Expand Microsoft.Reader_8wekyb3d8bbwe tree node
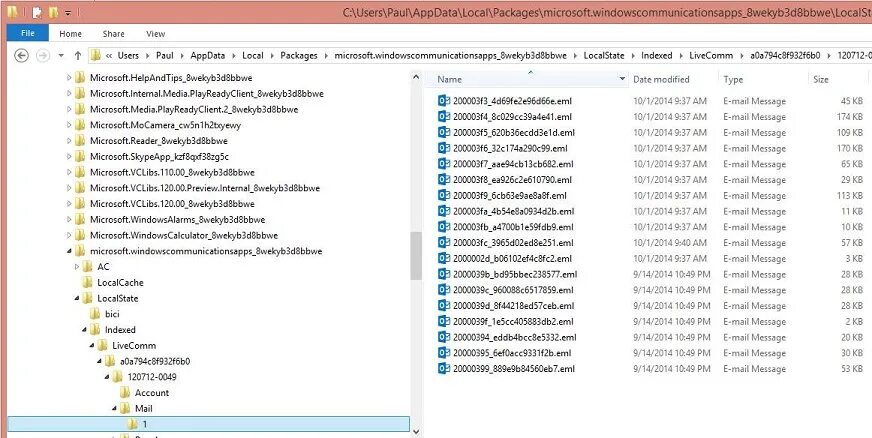 pyautogui.click(x=69, y=141)
